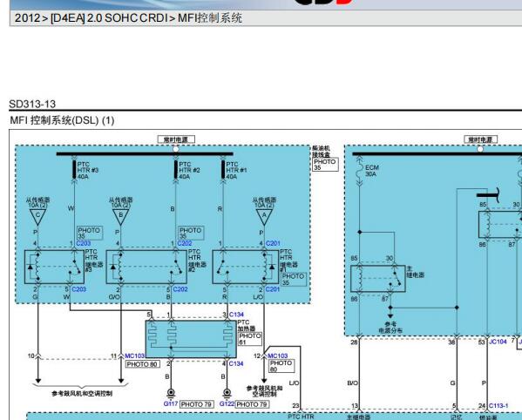
Task: Click the diagram code SD313-13
Action: click(32, 105)
